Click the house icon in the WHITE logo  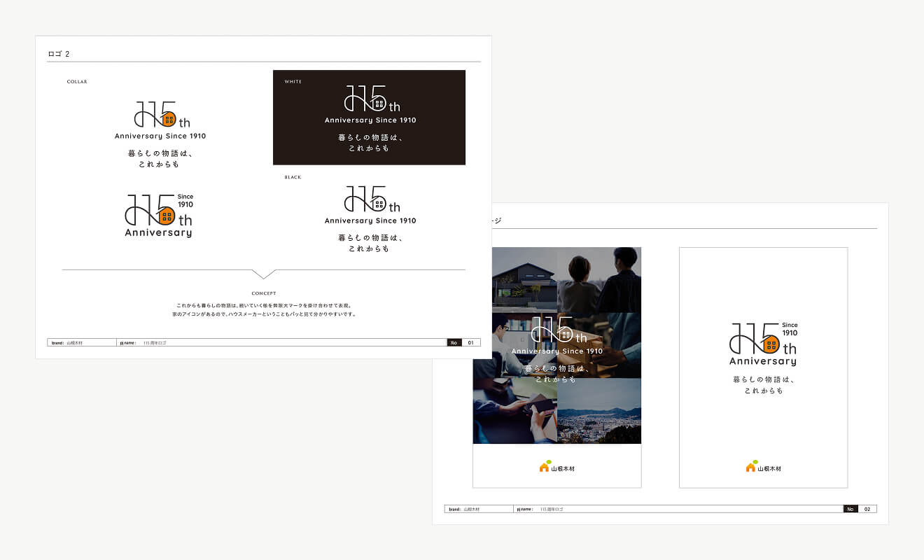[x=379, y=104]
